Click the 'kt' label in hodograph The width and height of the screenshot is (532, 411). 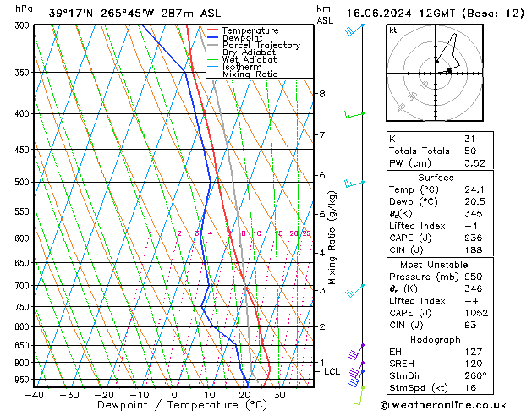click(x=393, y=30)
